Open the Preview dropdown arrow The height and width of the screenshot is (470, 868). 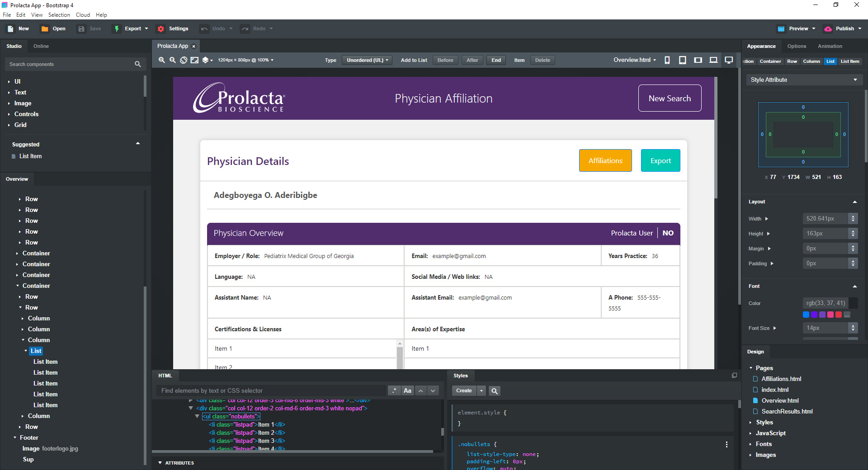pos(814,28)
